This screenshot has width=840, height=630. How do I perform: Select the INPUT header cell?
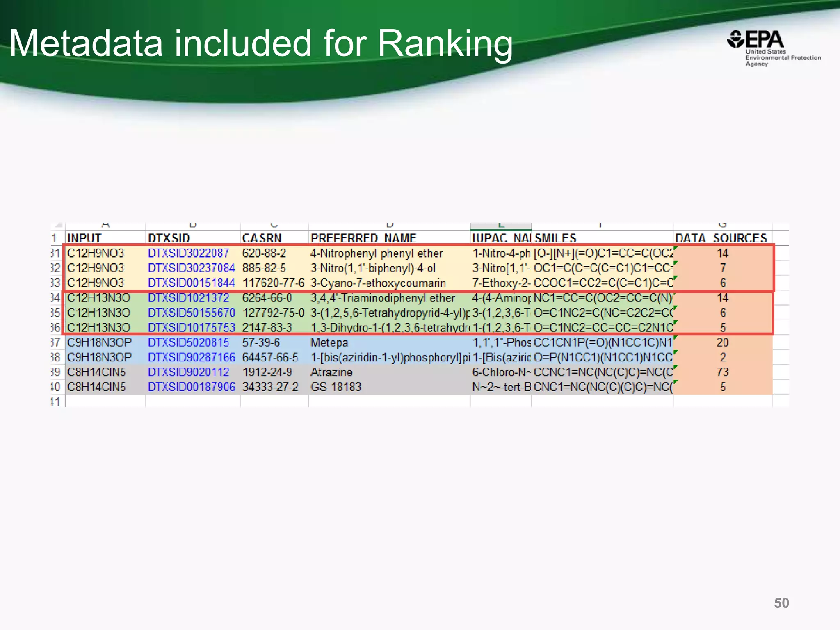pos(105,238)
